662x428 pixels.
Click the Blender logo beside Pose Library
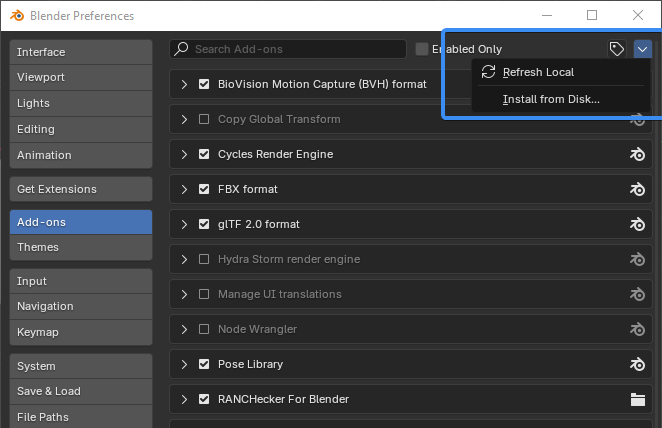638,364
